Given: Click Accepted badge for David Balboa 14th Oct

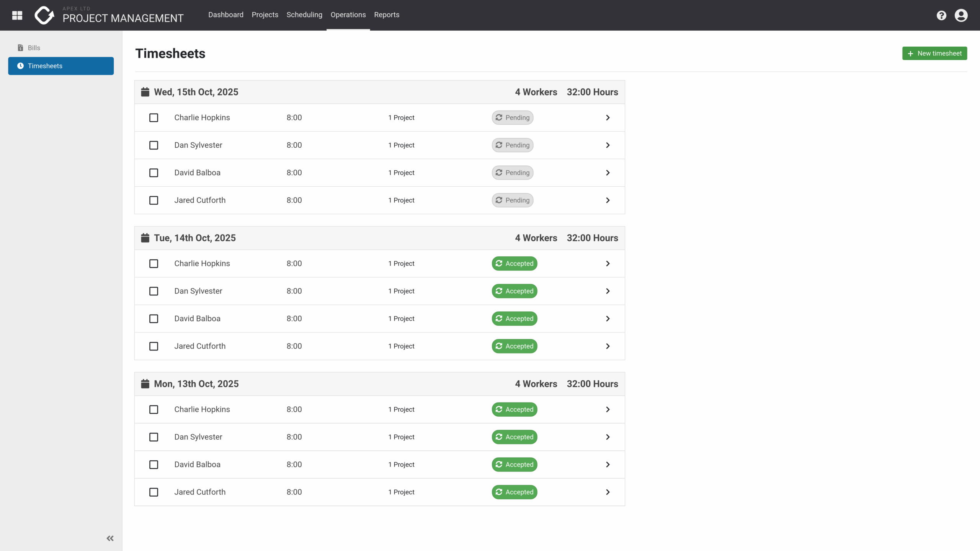Looking at the screenshot, I should pyautogui.click(x=514, y=319).
